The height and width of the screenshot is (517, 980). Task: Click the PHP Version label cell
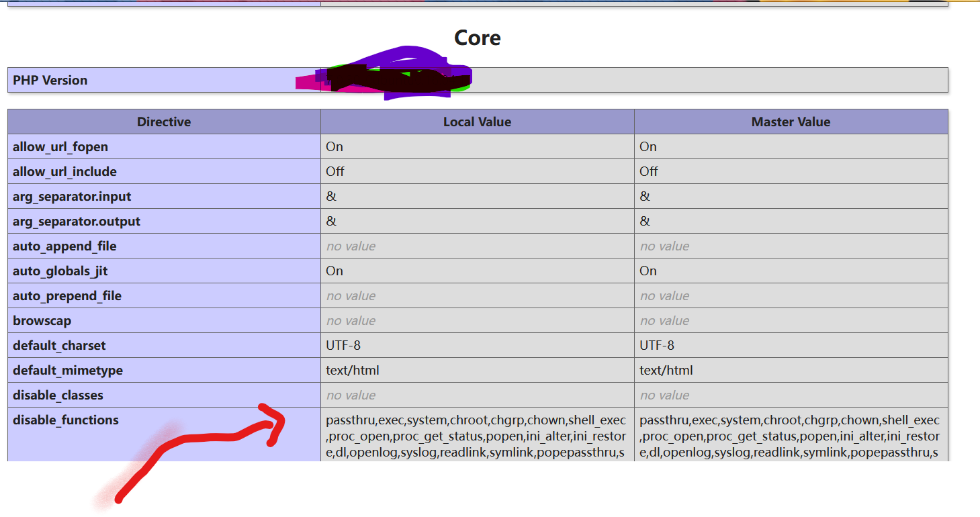click(164, 80)
